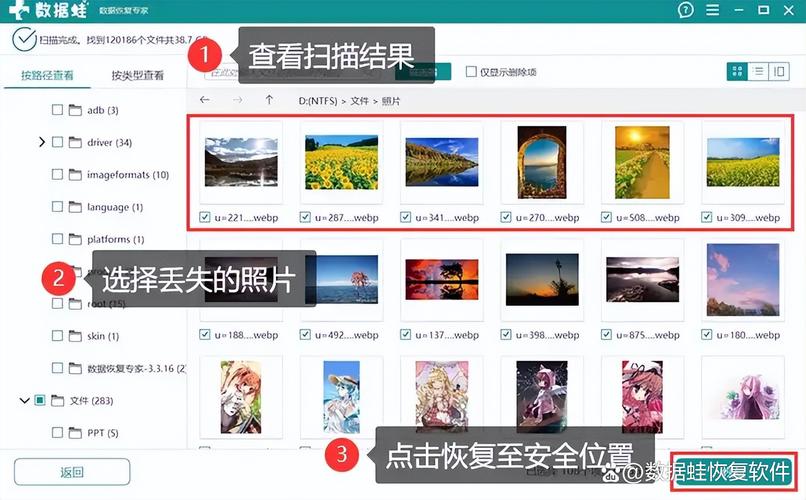The width and height of the screenshot is (806, 500).
Task: Open the help question-mark icon
Action: pos(685,11)
